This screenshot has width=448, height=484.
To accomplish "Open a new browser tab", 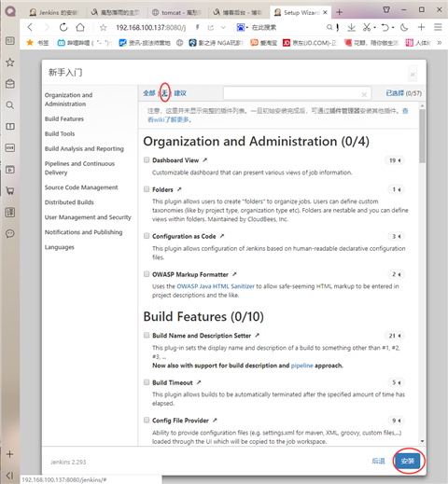I will 340,12.
